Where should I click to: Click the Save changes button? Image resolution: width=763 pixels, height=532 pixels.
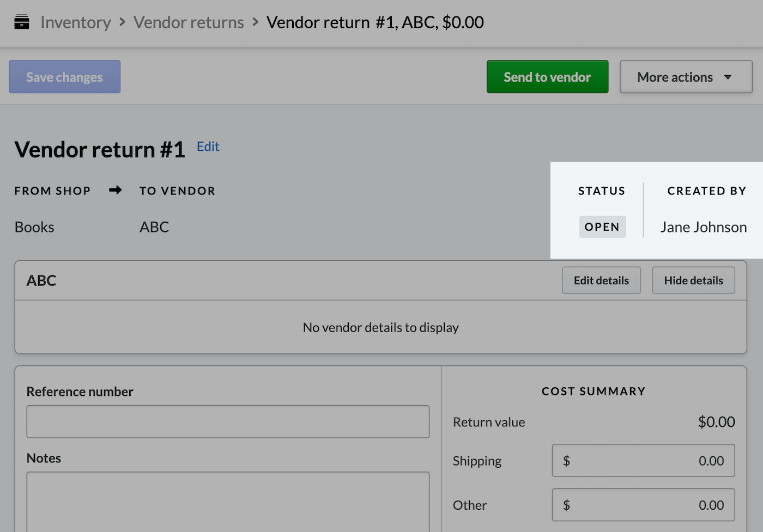click(64, 77)
